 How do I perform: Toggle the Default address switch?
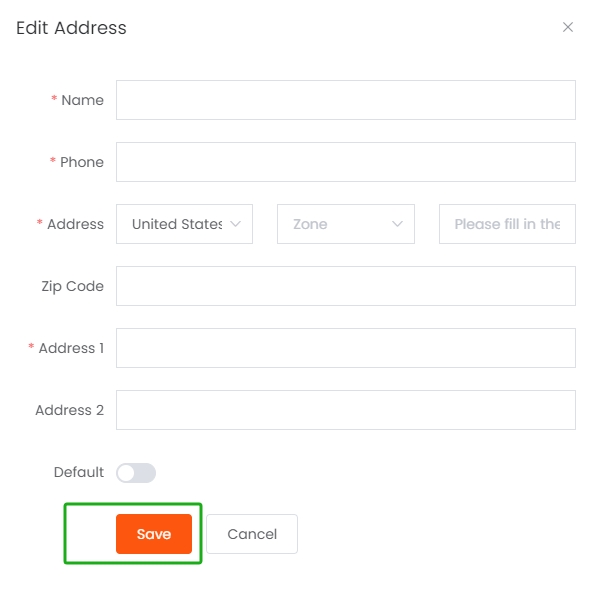(136, 473)
